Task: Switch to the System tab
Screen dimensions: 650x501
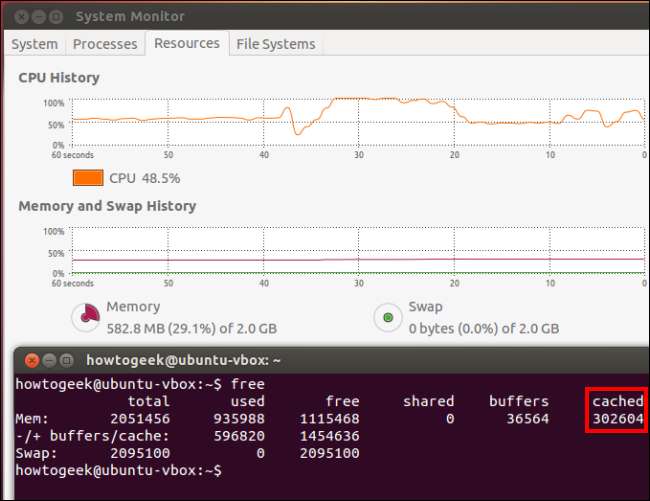Action: tap(35, 44)
